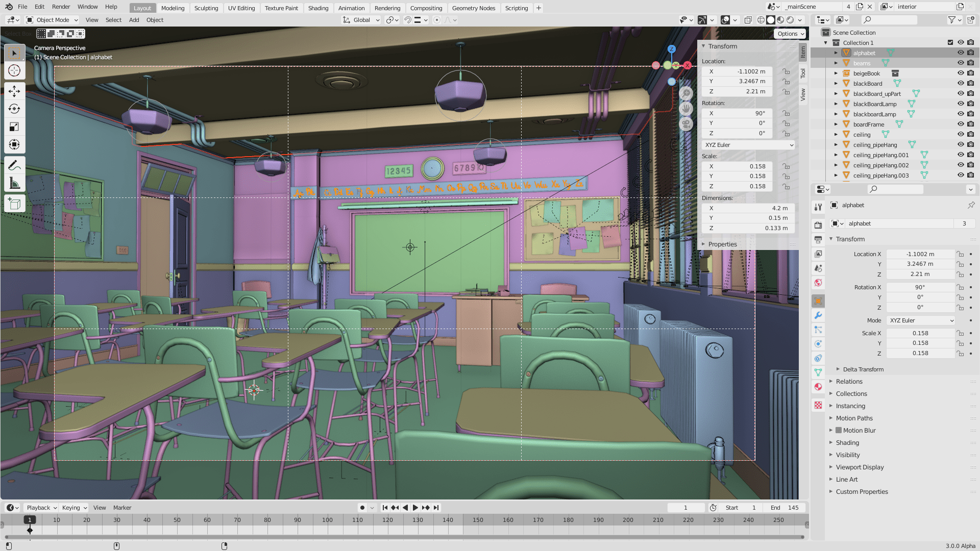Lock the Location X transform value
Image resolution: width=980 pixels, height=551 pixels.
786,71
